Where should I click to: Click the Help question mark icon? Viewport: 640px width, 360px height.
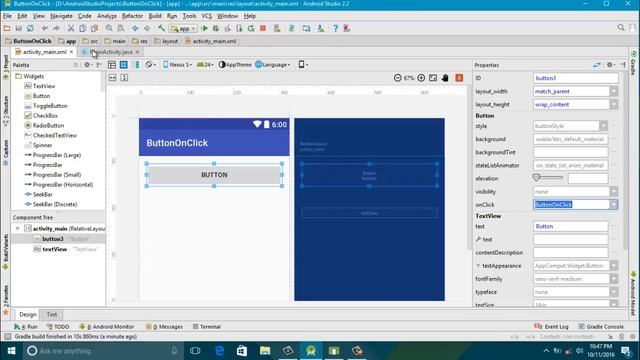[x=335, y=28]
